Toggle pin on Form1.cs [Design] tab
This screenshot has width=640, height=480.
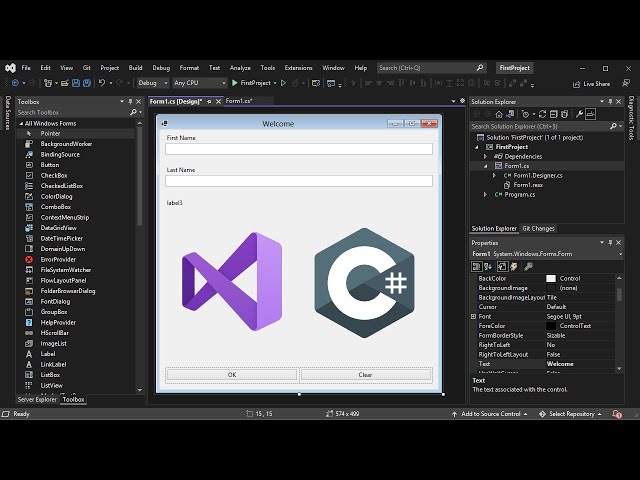(209, 102)
